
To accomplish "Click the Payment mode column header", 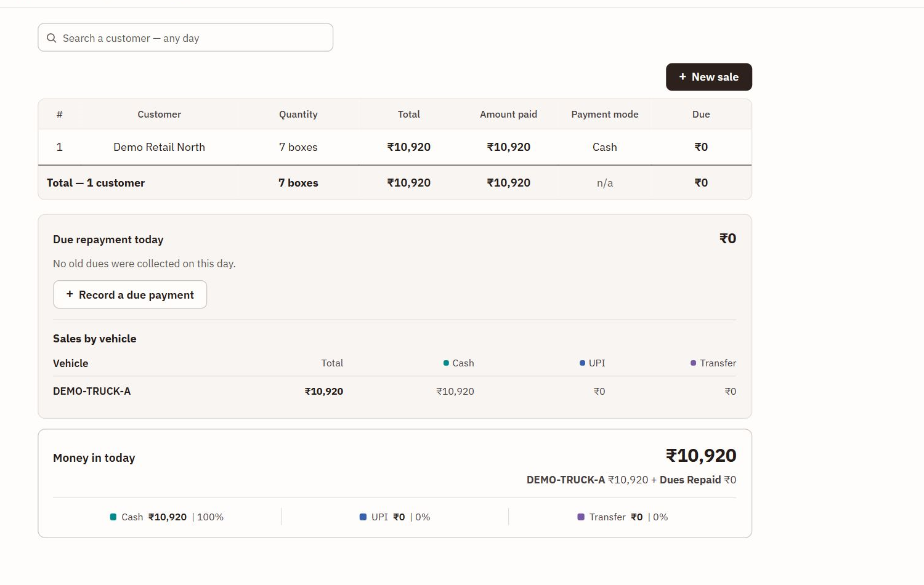I will click(x=605, y=115).
